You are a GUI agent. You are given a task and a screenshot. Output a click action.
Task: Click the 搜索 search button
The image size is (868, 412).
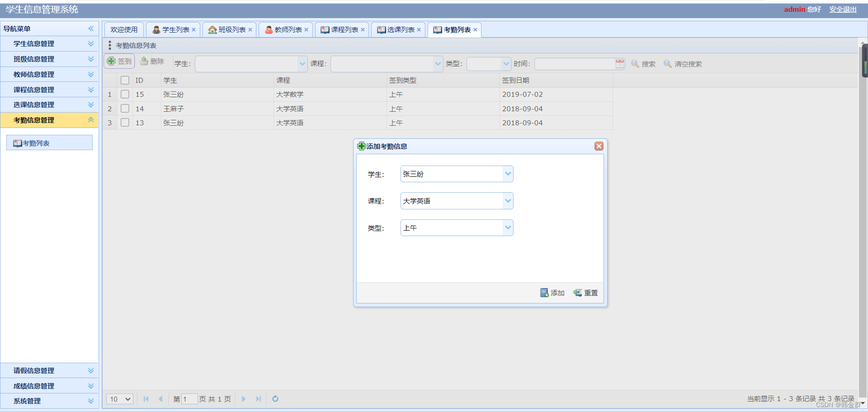(x=643, y=64)
